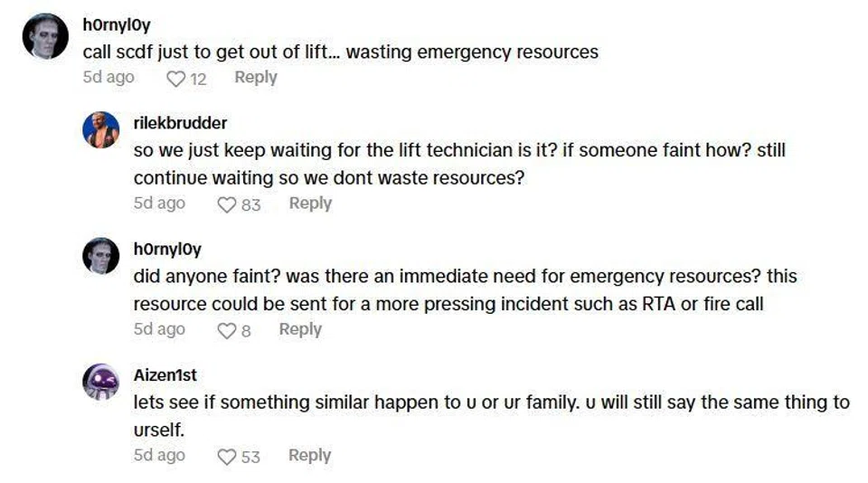The width and height of the screenshot is (868, 483).
Task: Like Aizen1st's reply with 53 likes
Action: pos(226,457)
